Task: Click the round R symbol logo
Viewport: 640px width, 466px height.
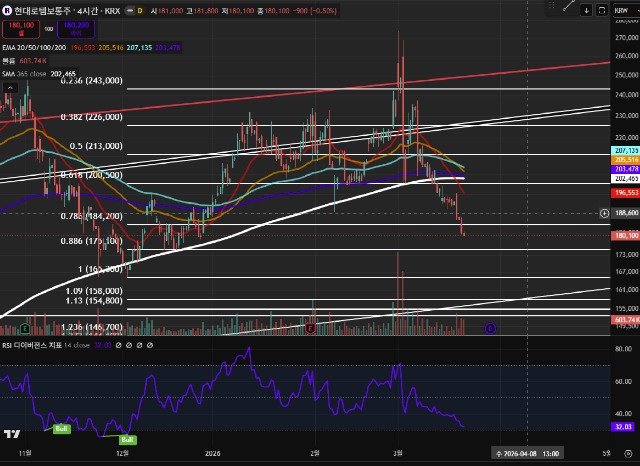Action: pyautogui.click(x=7, y=11)
